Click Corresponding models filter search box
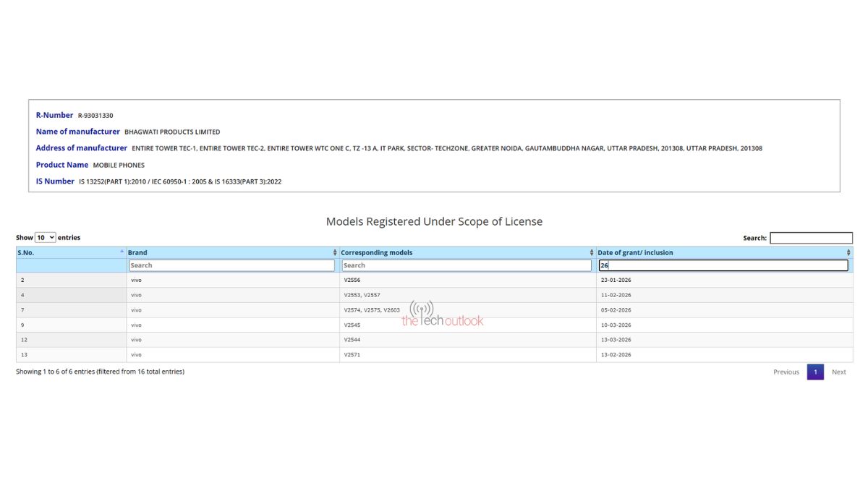Viewport: 868px width, 488px height. click(467, 265)
